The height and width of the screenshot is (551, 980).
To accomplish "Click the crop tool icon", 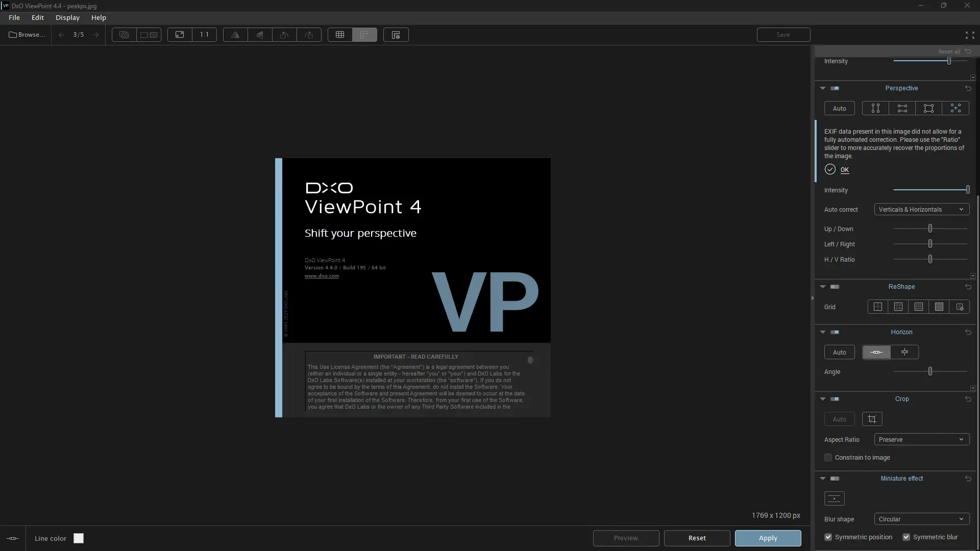I will pos(872,419).
